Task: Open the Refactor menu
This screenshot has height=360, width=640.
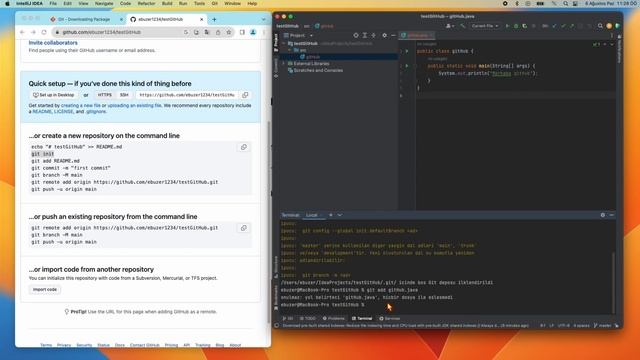Action: click(x=146, y=3)
